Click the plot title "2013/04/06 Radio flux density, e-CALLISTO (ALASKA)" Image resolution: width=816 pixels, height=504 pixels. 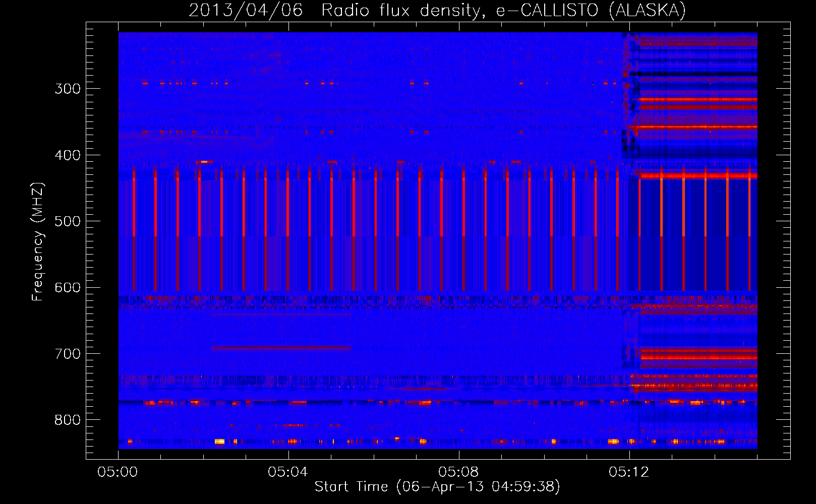coord(437,10)
